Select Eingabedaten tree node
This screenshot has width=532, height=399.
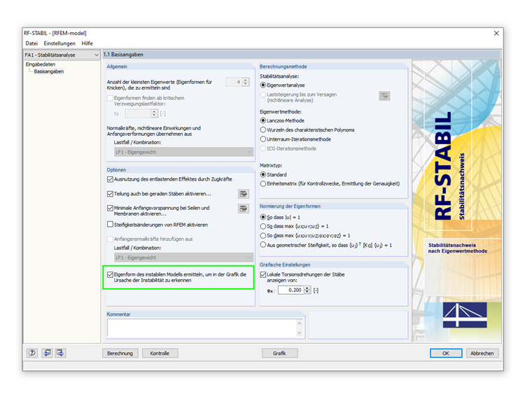click(x=41, y=64)
